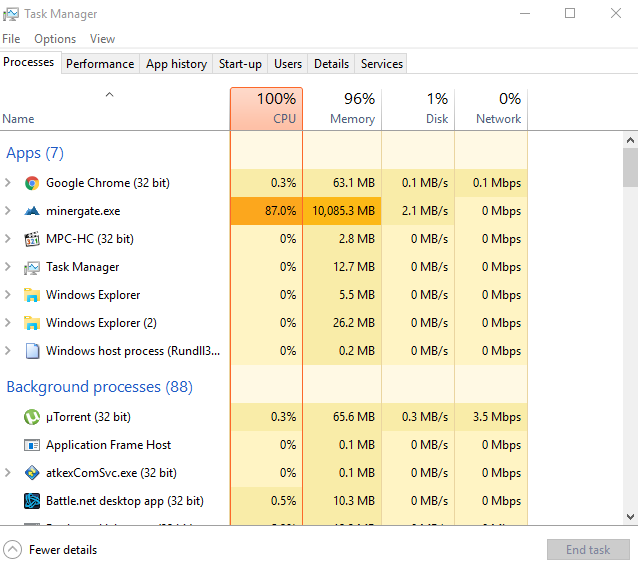The image size is (638, 568).
Task: Open the View menu
Action: [x=103, y=39]
